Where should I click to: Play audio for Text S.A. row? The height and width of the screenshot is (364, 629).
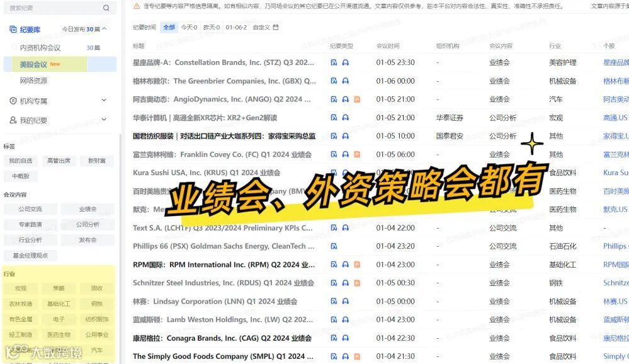(x=346, y=228)
